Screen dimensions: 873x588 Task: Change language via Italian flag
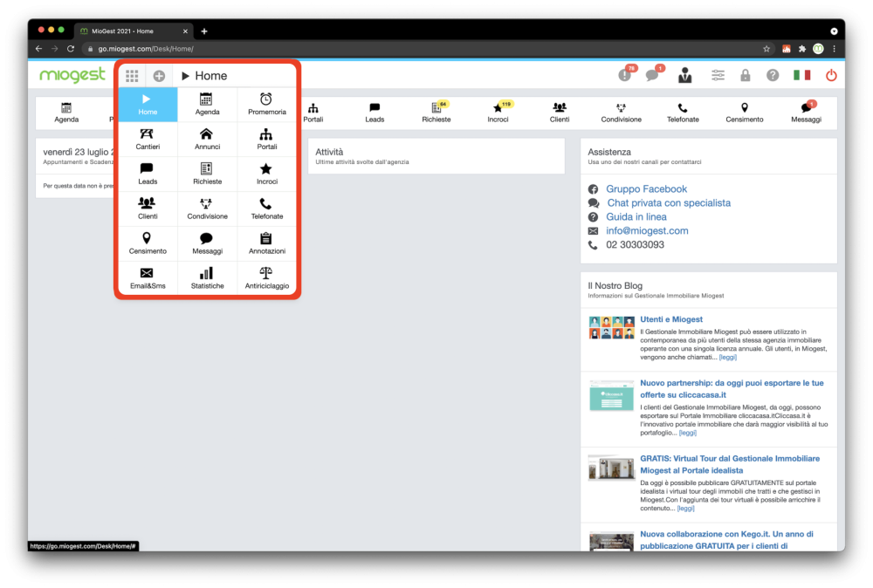(x=801, y=75)
